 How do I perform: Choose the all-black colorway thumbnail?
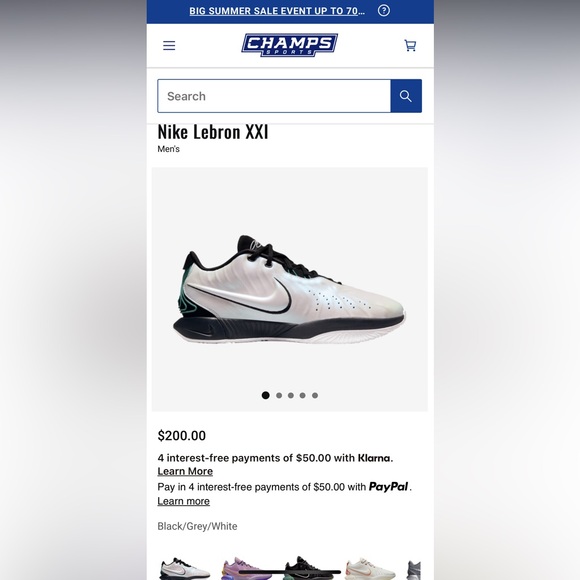pyautogui.click(x=308, y=568)
